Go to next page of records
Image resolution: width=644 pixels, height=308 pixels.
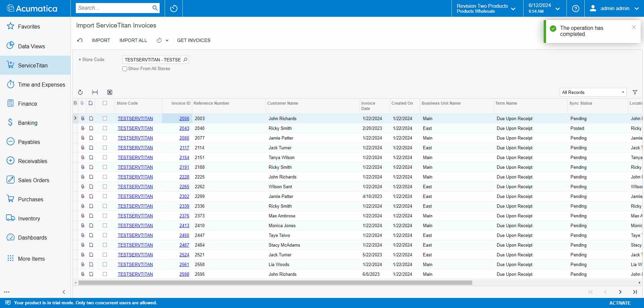[x=620, y=292]
